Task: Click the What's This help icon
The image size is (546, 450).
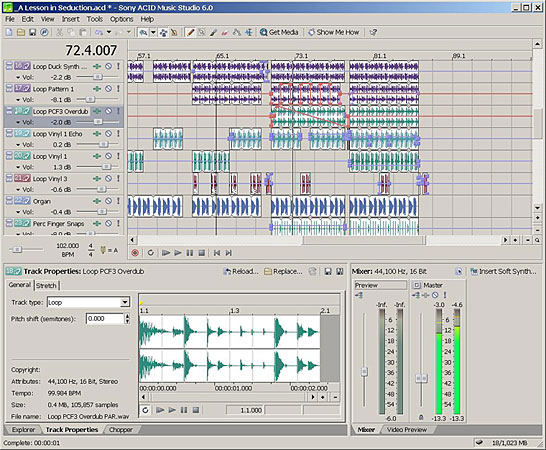Action: 373,32
